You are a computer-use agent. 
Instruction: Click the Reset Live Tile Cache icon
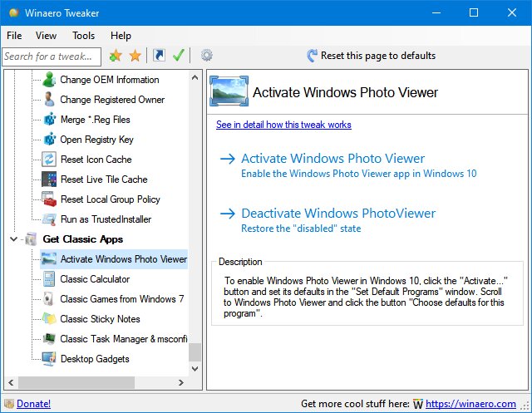pyautogui.click(x=49, y=179)
